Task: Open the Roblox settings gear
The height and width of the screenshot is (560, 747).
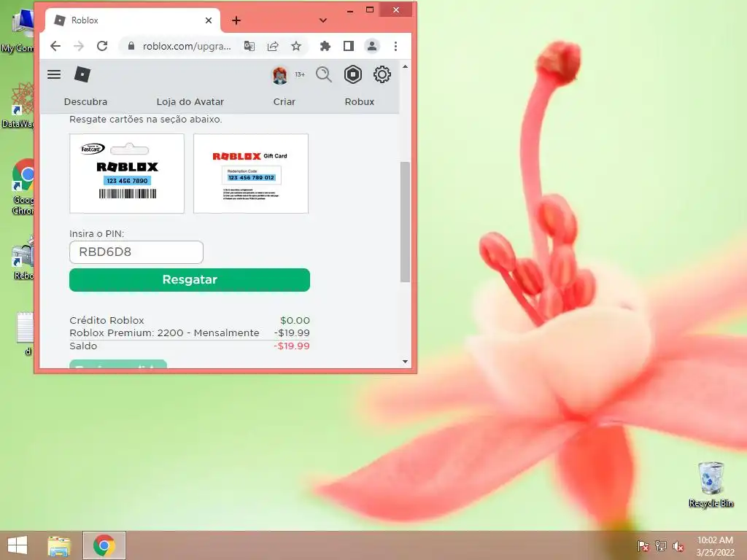Action: pos(382,75)
